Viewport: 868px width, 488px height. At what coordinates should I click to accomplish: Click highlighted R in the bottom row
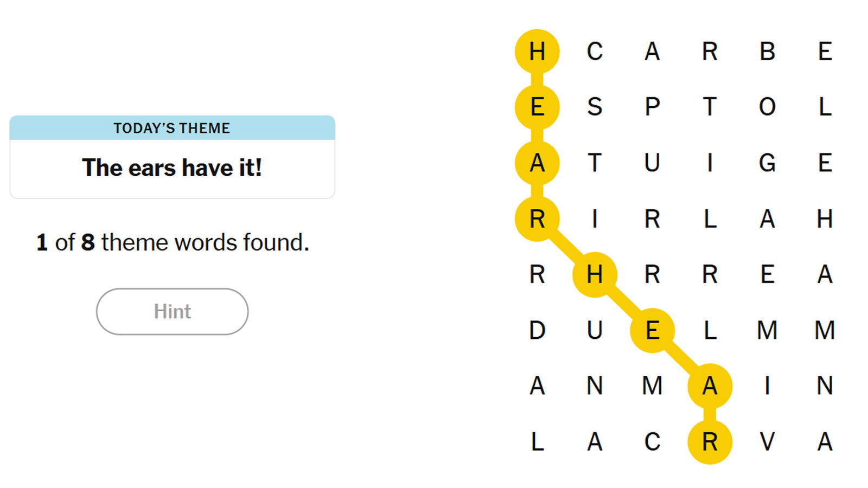tap(710, 441)
